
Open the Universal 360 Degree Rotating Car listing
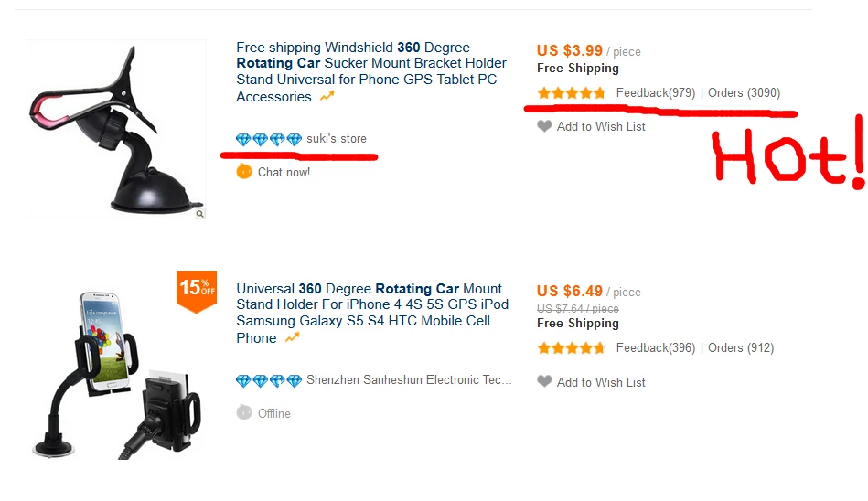click(x=372, y=313)
